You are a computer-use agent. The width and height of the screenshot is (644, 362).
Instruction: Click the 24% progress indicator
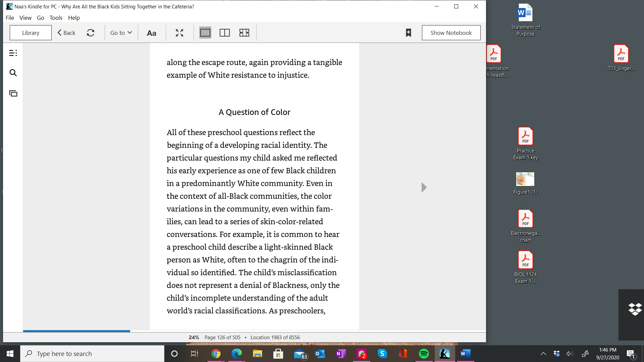194,338
